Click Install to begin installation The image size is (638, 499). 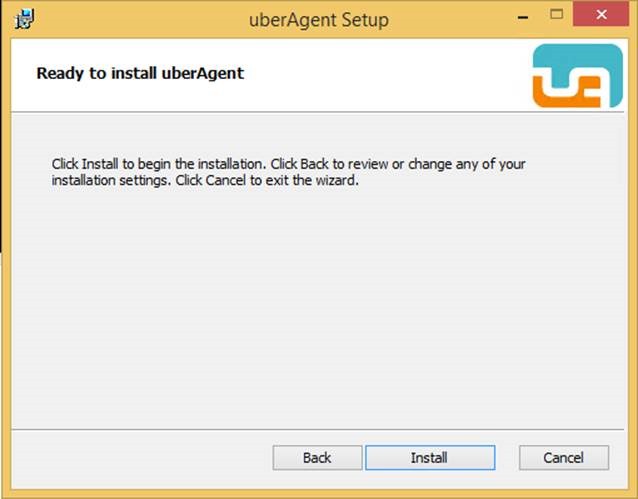click(x=430, y=457)
